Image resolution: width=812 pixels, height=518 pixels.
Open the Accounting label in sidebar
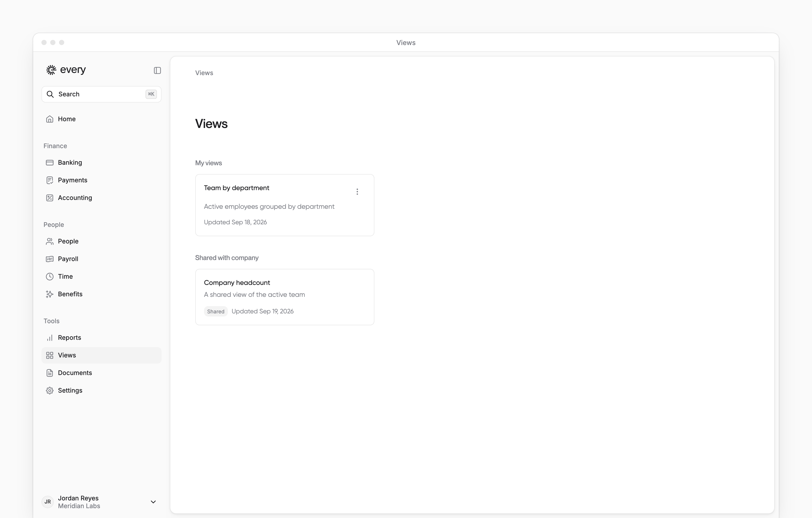click(x=75, y=198)
